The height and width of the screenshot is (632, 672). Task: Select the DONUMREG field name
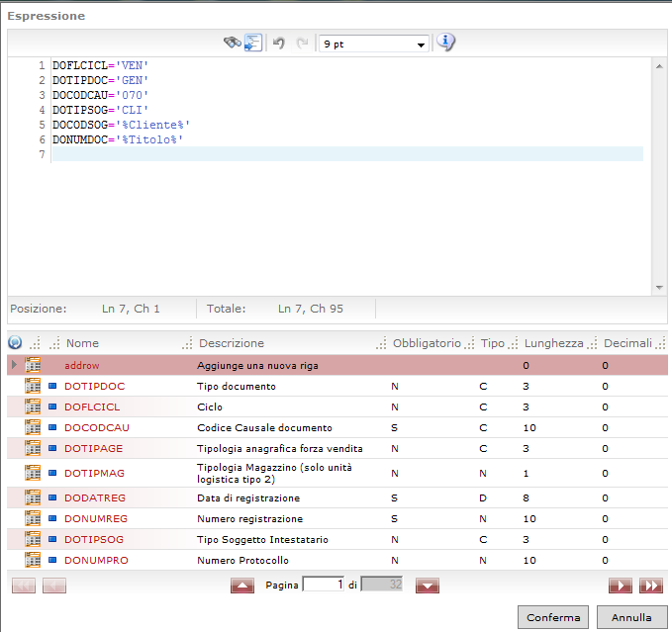95,518
